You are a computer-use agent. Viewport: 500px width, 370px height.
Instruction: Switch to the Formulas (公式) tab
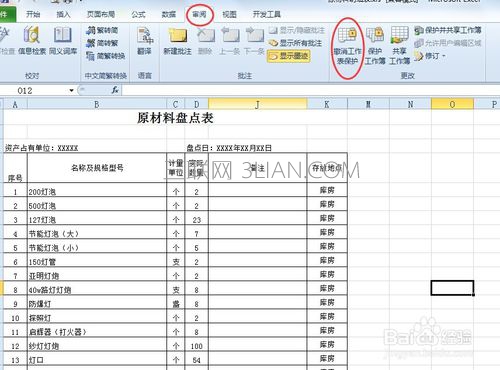pos(138,14)
